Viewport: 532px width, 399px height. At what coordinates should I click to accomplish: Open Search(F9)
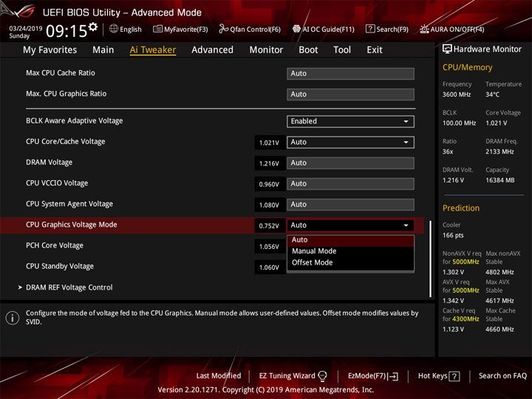pos(387,29)
